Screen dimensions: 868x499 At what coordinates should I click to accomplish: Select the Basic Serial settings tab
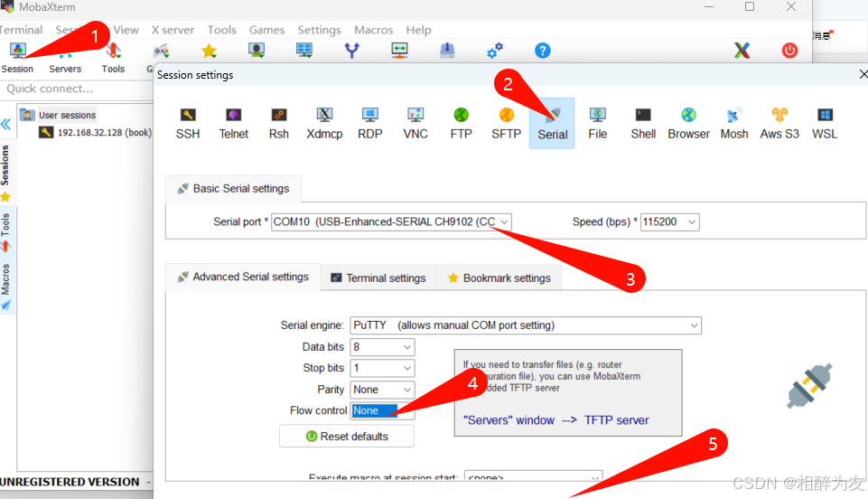click(x=234, y=189)
